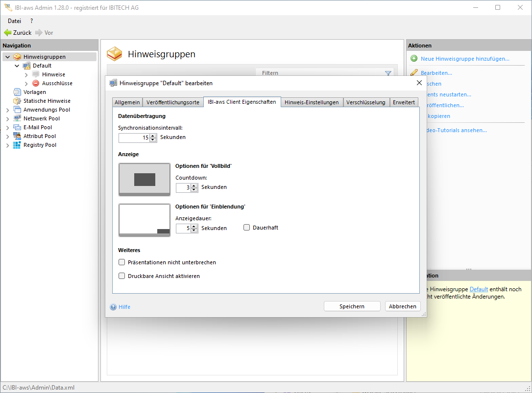The image size is (532, 393).
Task: Expand the Hinweise tree node
Action: click(26, 74)
